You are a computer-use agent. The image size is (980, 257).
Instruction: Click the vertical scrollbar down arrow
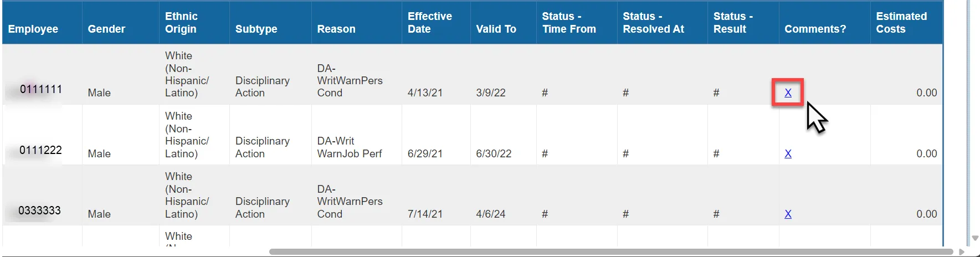point(975,238)
